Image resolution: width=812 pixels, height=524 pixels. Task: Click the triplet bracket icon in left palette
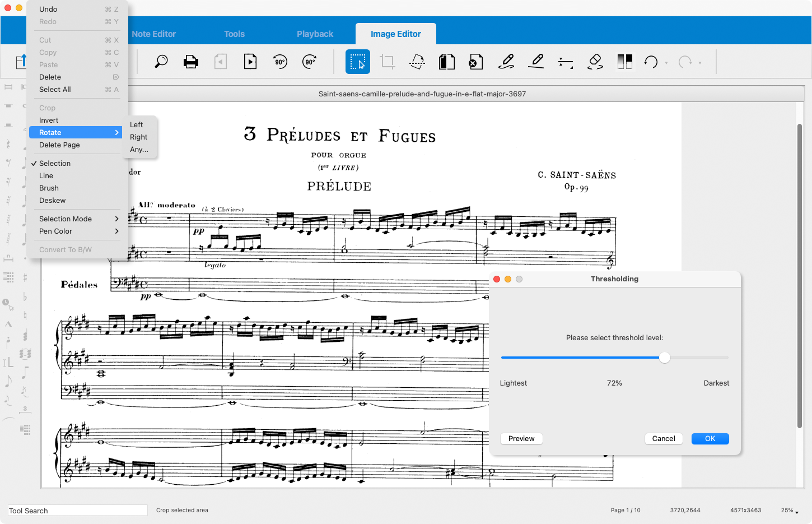coord(25,410)
